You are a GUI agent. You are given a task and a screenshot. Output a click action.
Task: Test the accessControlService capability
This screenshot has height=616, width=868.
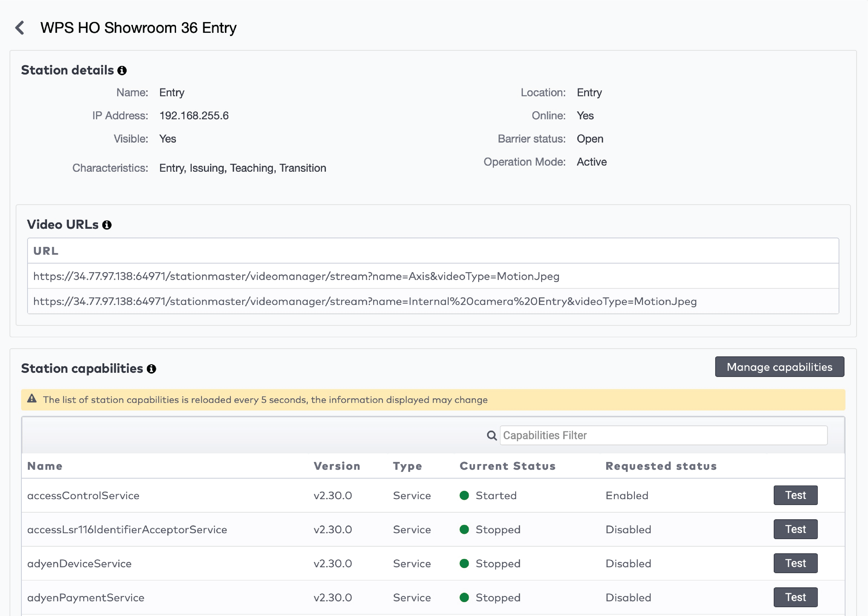(x=795, y=495)
